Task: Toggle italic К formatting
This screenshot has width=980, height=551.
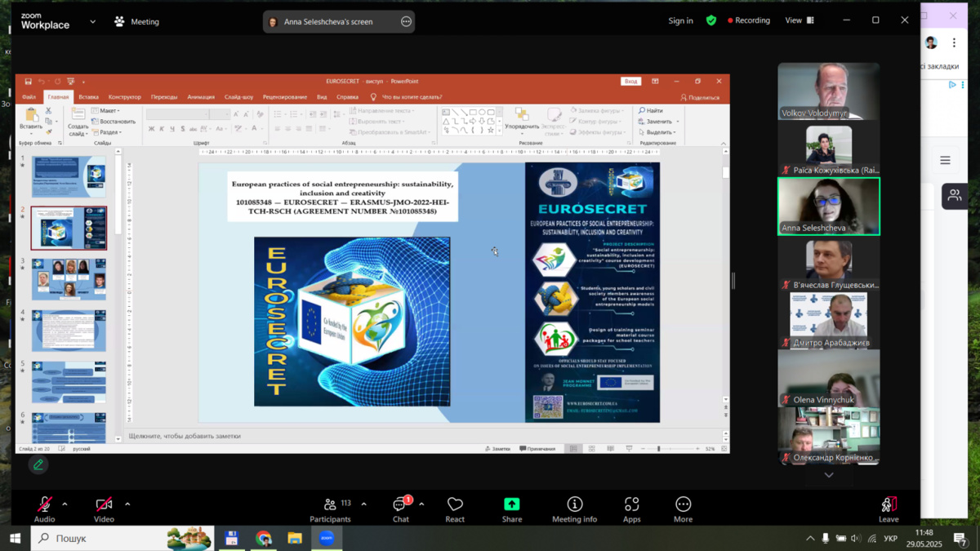Action: (162, 129)
